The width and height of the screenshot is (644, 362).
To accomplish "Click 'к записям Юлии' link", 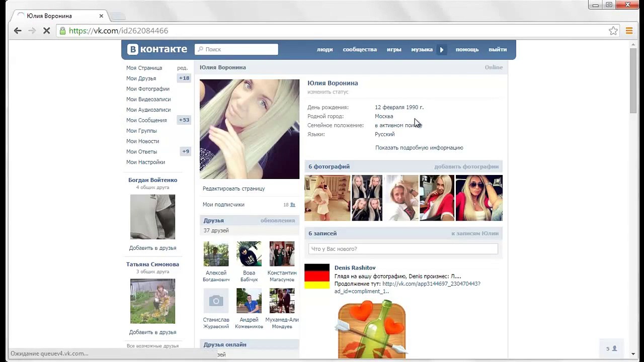I will click(475, 233).
